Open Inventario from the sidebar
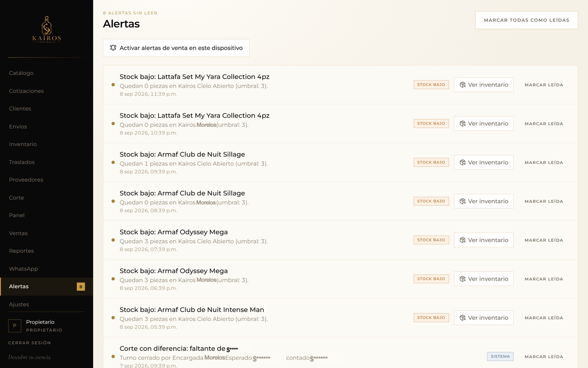Viewport: 588px width, 368px height. pos(23,144)
